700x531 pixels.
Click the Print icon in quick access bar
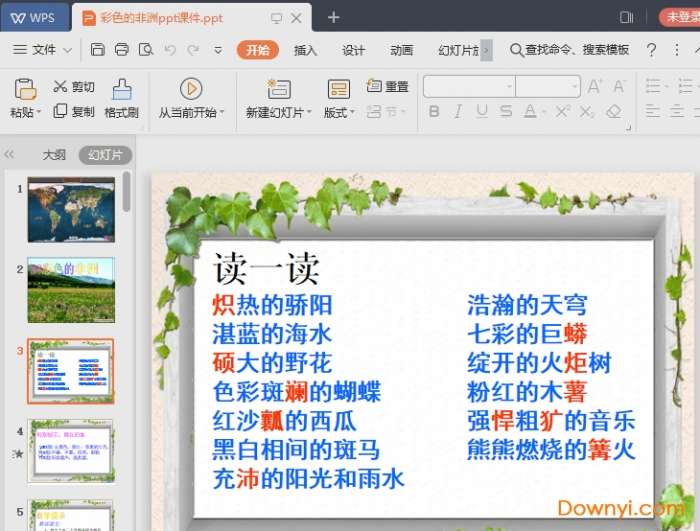(x=121, y=50)
